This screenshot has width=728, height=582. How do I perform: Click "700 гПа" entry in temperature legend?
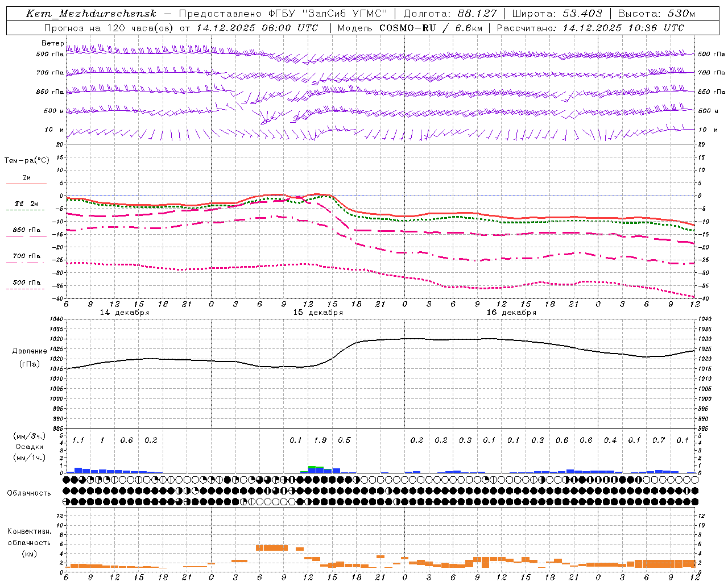pos(27,256)
